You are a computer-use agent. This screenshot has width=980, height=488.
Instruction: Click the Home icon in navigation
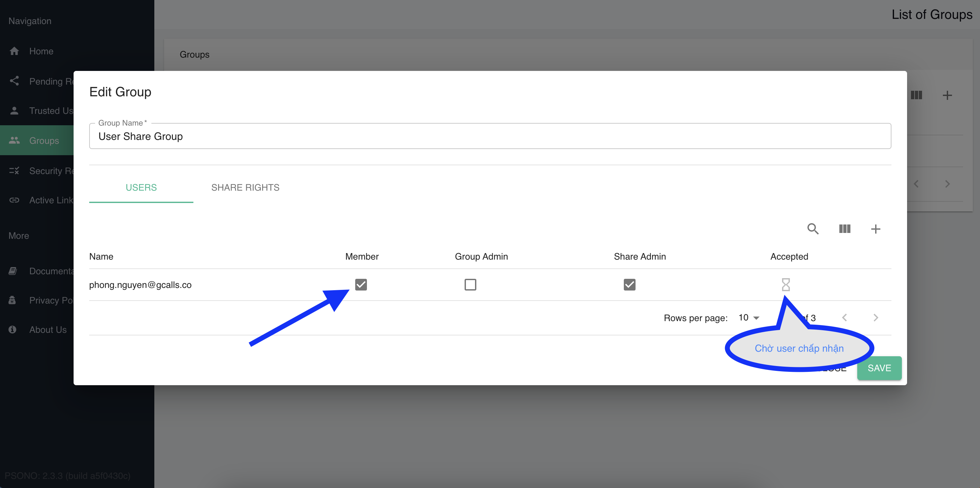click(x=14, y=51)
